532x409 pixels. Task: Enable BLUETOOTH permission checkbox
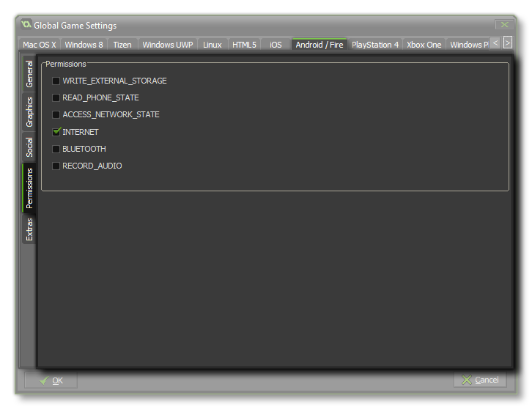(56, 149)
